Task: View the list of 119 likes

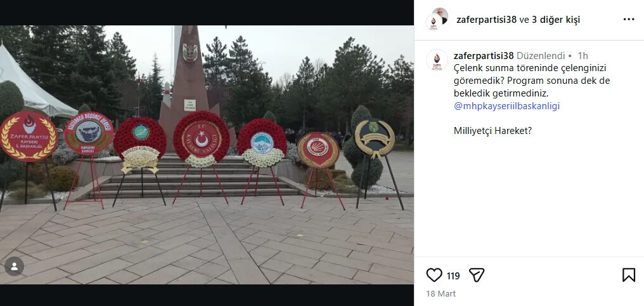Action: tap(453, 276)
